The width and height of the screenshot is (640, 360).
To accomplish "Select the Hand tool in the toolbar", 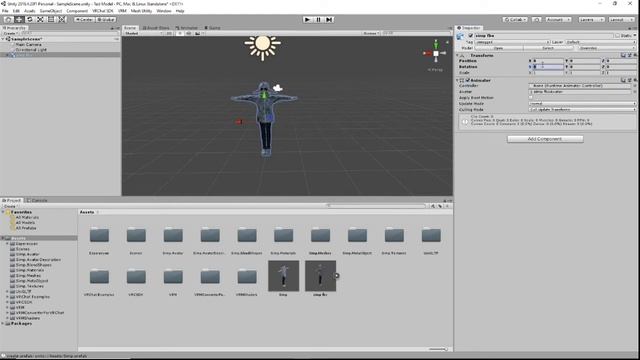I will pyautogui.click(x=8, y=20).
